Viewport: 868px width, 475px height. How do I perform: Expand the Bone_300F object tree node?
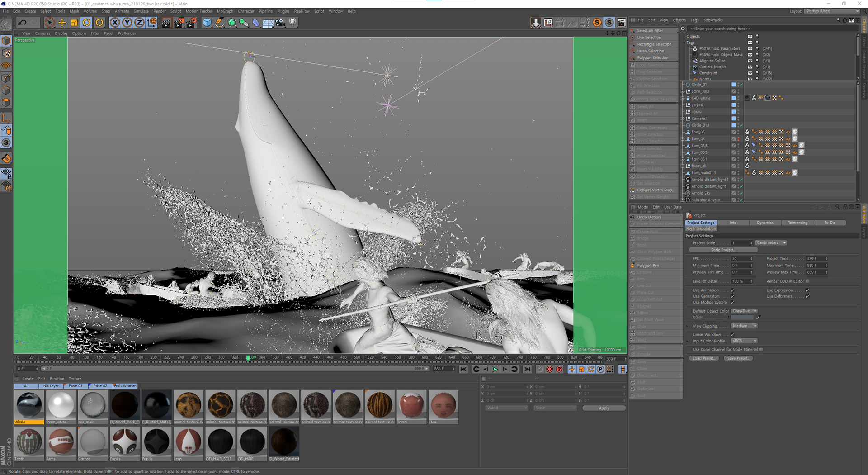coord(683,91)
